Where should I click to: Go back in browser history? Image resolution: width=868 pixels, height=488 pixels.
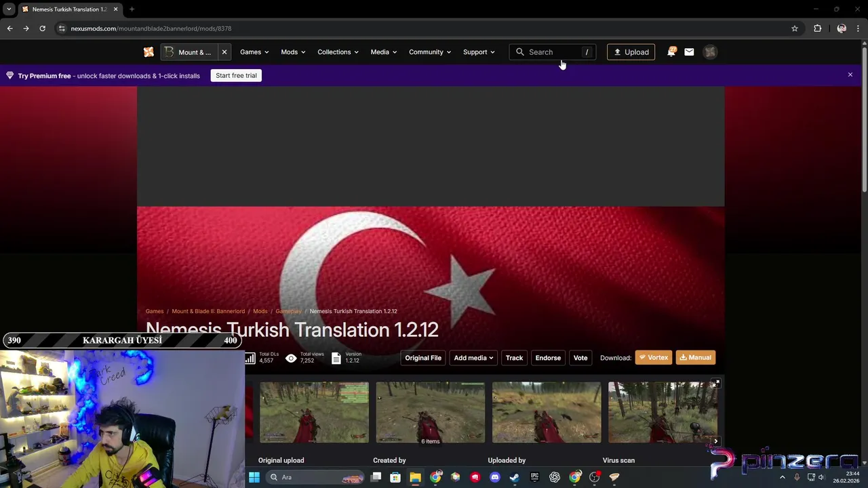coord(9,28)
